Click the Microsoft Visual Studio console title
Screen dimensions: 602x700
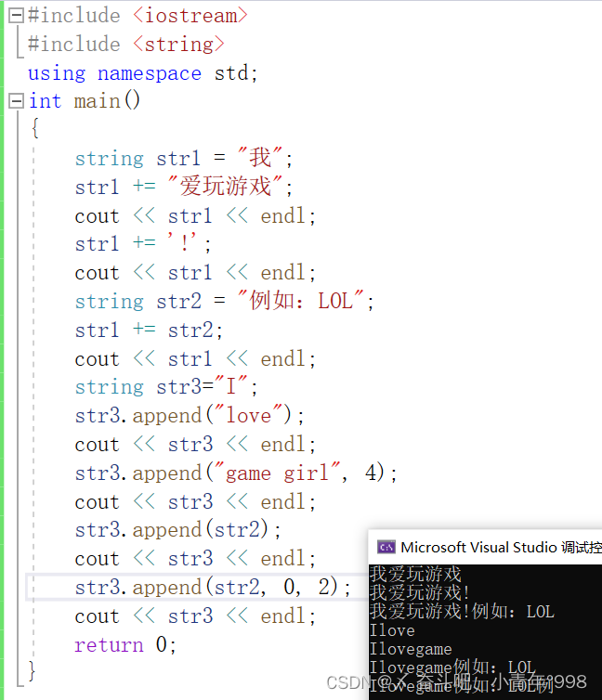pos(501,547)
